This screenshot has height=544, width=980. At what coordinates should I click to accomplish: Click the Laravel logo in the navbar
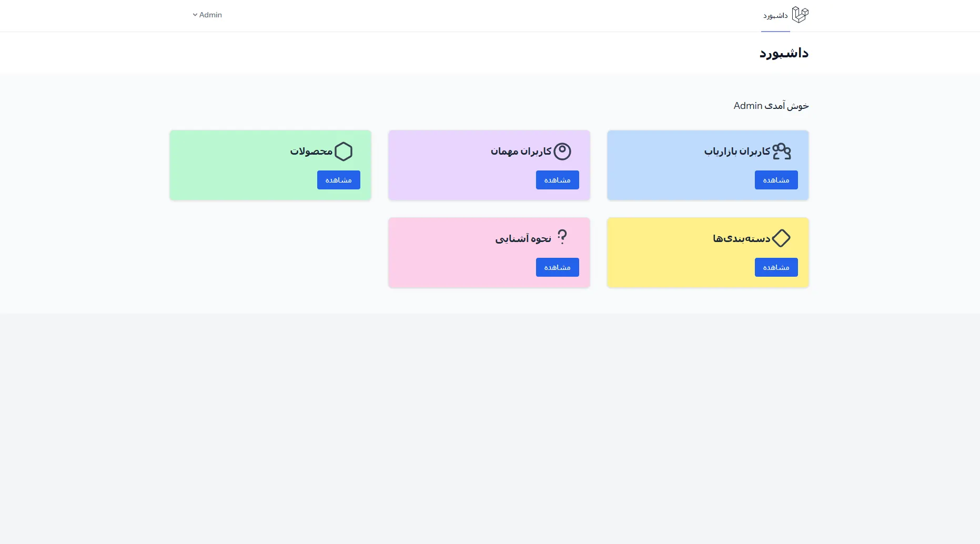800,15
